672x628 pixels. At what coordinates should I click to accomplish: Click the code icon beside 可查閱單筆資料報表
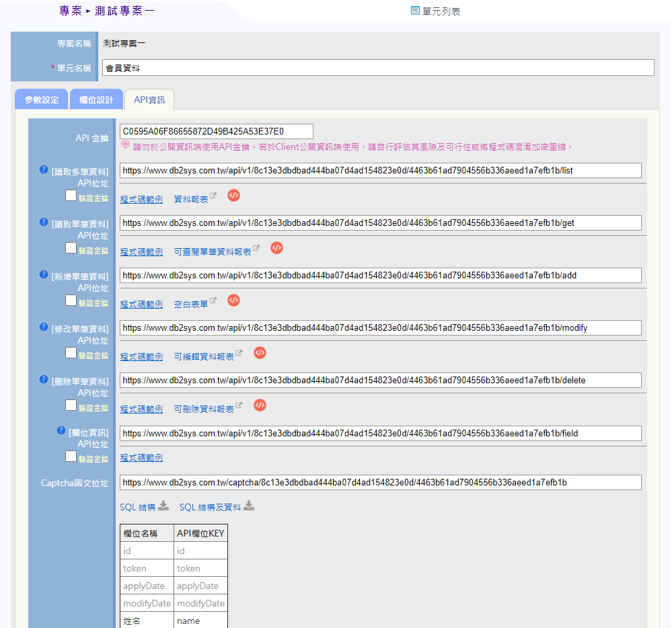pyautogui.click(x=276, y=248)
